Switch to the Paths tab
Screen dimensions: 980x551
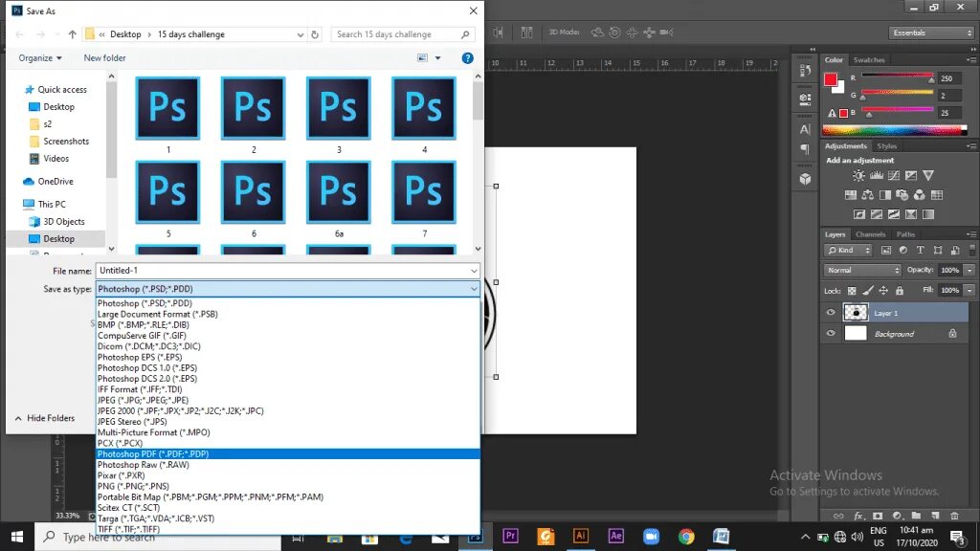coord(905,234)
